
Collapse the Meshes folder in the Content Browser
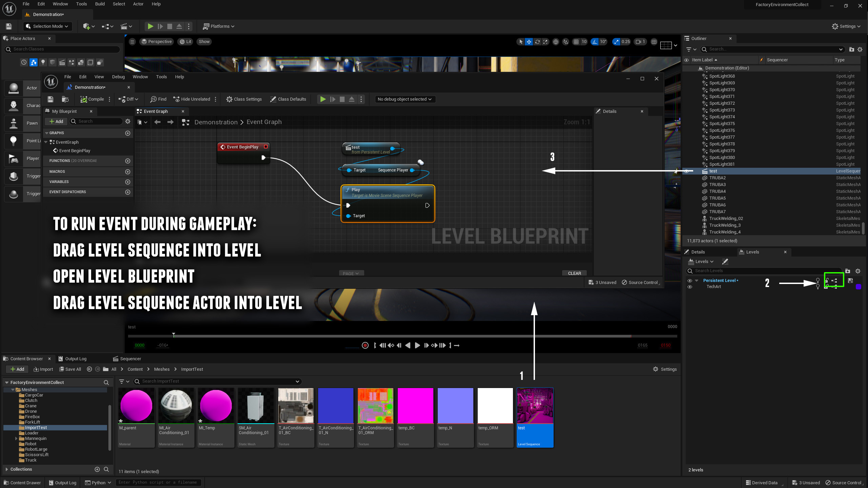coord(13,389)
